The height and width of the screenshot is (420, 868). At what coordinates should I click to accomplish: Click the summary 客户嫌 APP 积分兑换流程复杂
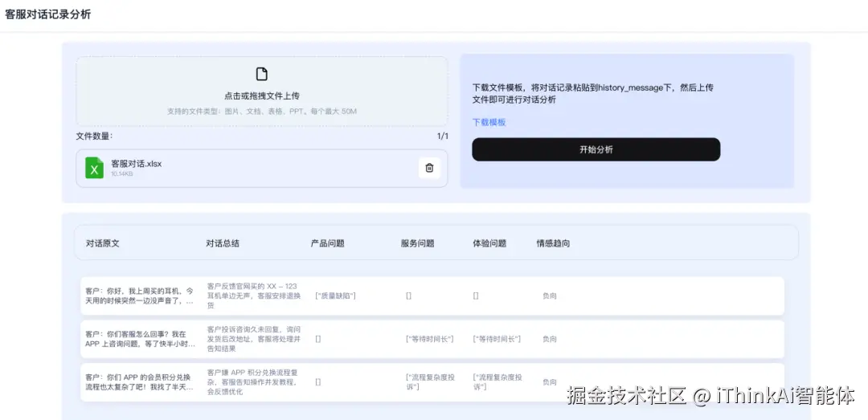tap(253, 382)
